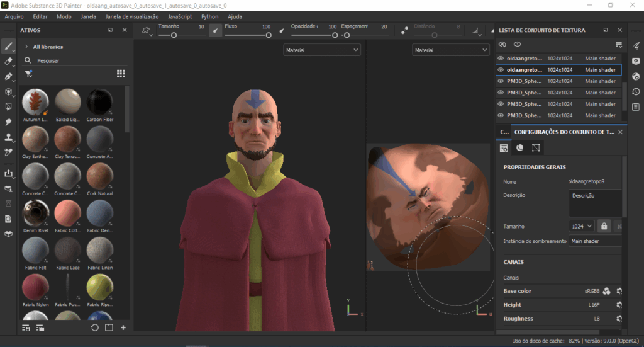Toggle the lazy mouse dots icon
This screenshot has width=644, height=347.
click(404, 30)
